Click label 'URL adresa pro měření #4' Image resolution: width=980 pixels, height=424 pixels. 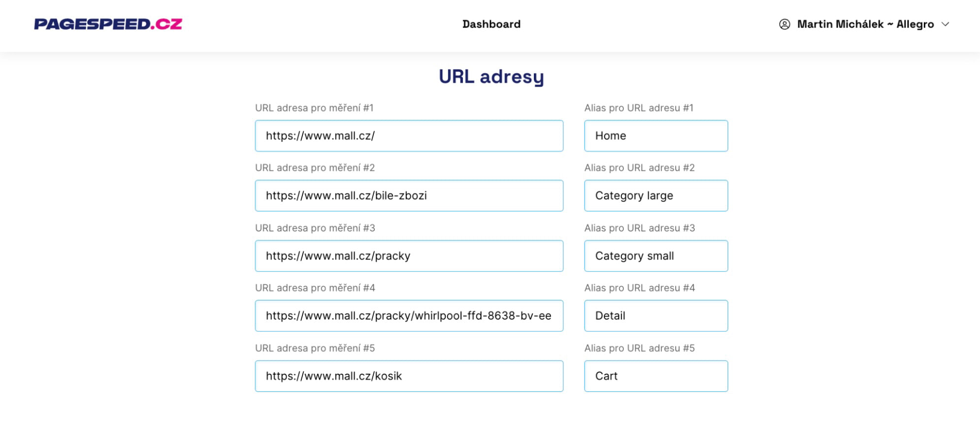click(x=315, y=288)
